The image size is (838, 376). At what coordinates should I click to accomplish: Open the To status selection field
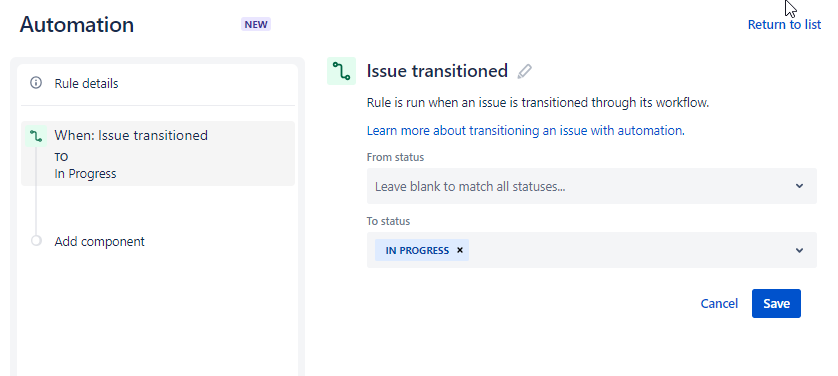pos(592,250)
